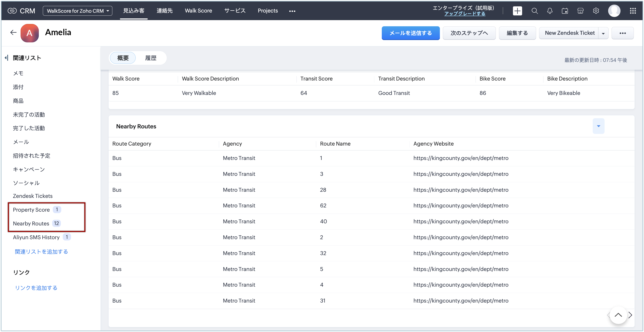Click the 関連リストを追加する link
The height and width of the screenshot is (332, 644).
coord(41,251)
